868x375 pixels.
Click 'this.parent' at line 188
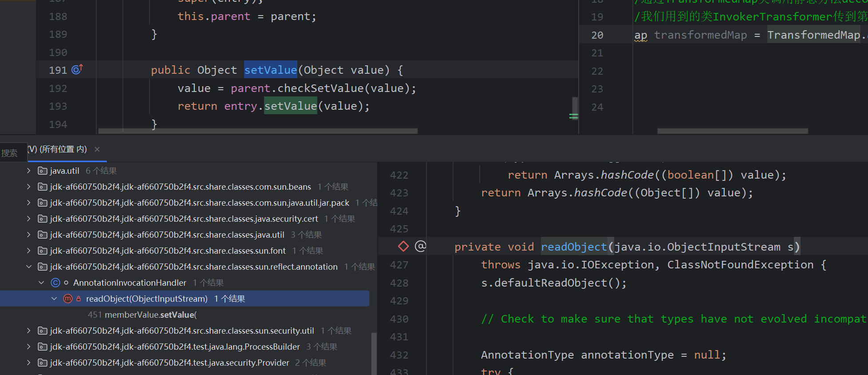click(214, 16)
